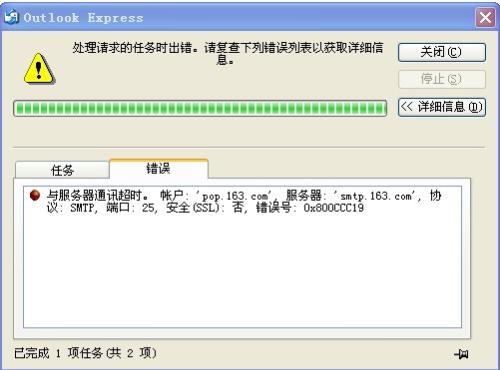The image size is (500, 370).
Task: Click the green progress bar
Action: point(200,108)
